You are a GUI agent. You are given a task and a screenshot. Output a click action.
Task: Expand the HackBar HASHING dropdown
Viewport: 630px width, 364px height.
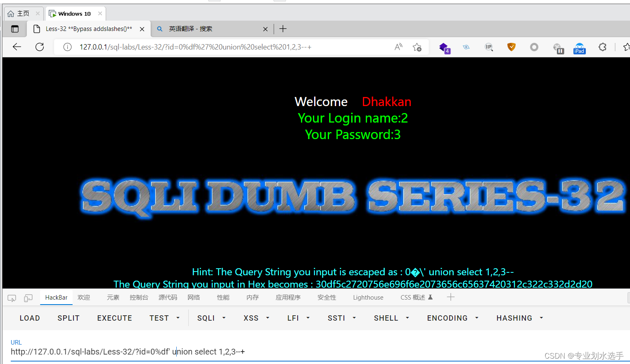tap(520, 318)
